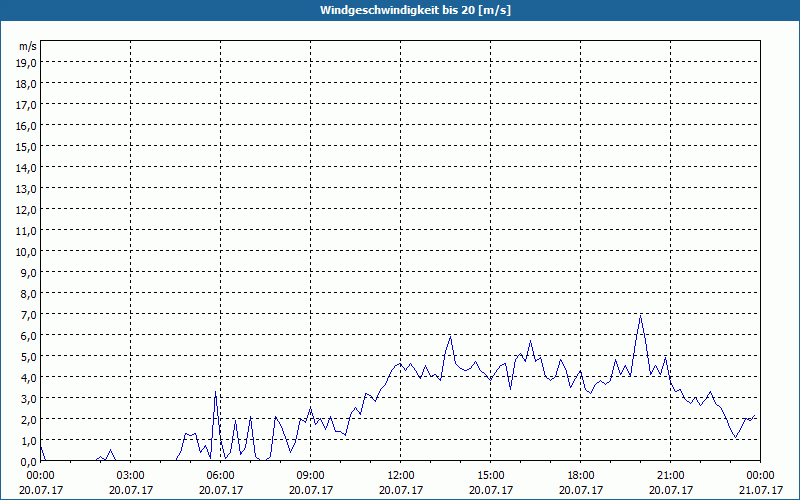Click the 19,0 y-axis label
800x500 pixels.
(x=26, y=62)
